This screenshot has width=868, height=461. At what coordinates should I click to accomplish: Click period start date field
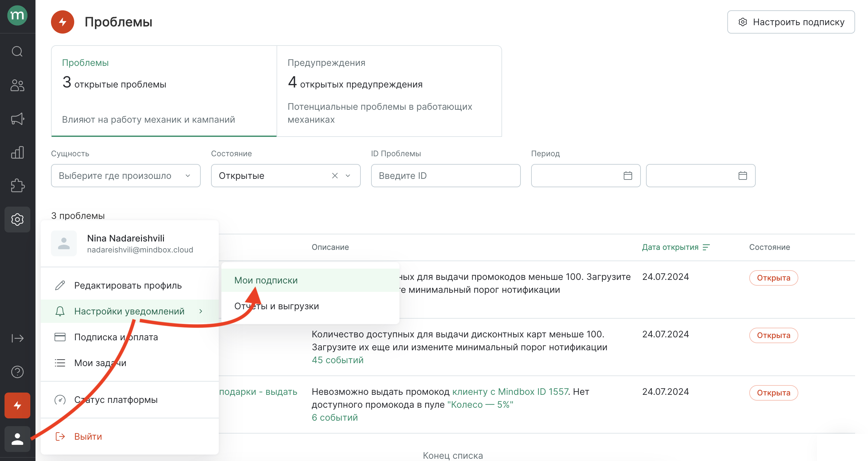[x=586, y=176]
